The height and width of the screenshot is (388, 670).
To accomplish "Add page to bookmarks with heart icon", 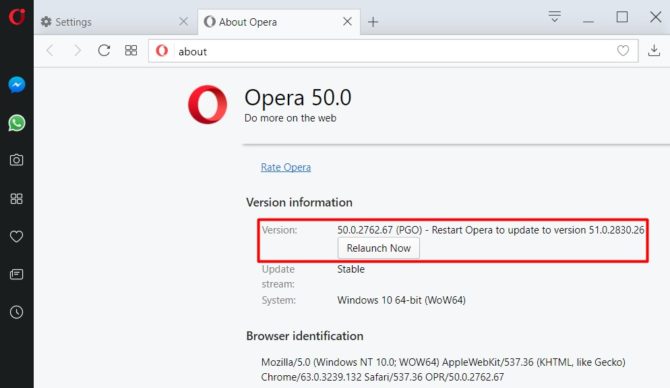I will pyautogui.click(x=623, y=51).
